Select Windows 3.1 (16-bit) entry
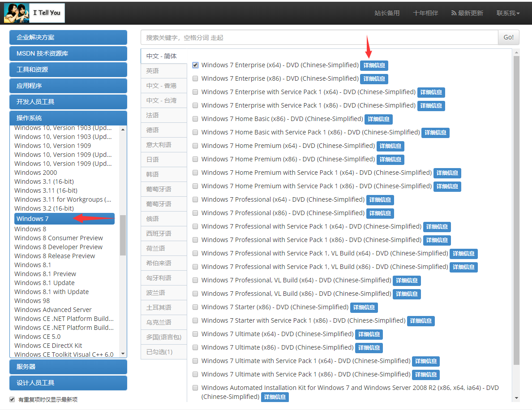Image resolution: width=532 pixels, height=411 pixels. click(x=44, y=182)
